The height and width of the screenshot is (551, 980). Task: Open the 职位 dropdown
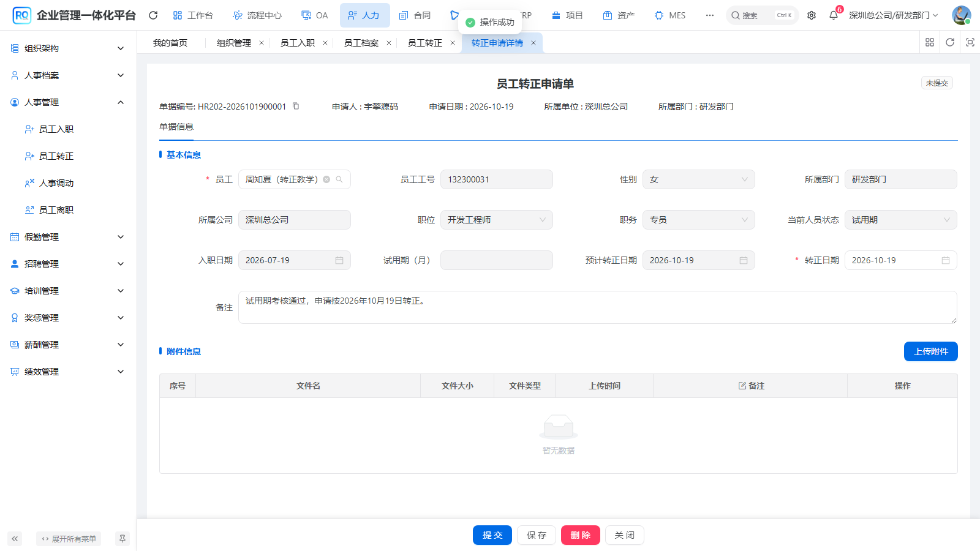tap(497, 220)
